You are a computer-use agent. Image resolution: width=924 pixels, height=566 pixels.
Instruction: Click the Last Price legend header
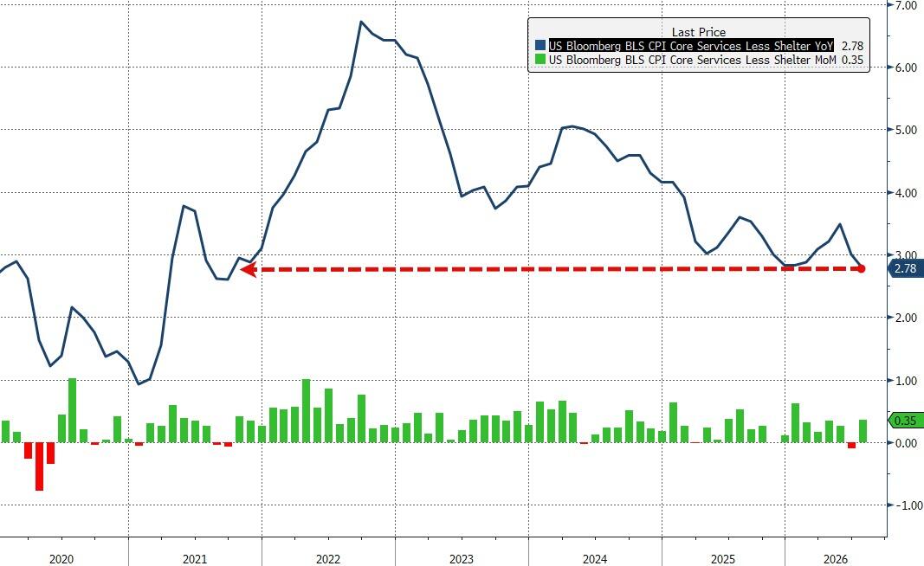pos(698,32)
